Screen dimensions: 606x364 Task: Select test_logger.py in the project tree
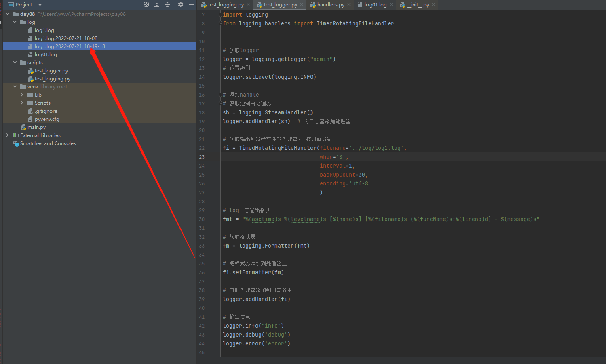click(x=51, y=71)
